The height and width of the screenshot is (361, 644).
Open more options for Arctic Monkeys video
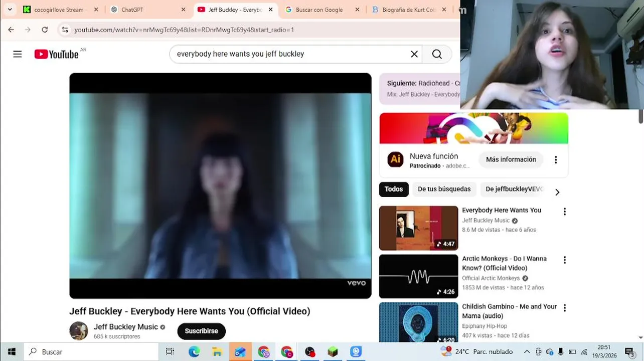pyautogui.click(x=565, y=260)
